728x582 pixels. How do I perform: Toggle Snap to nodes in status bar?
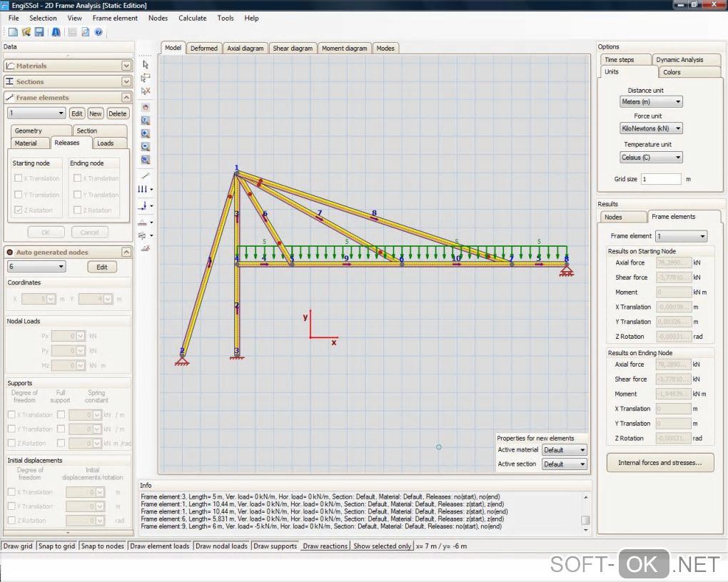(x=102, y=546)
